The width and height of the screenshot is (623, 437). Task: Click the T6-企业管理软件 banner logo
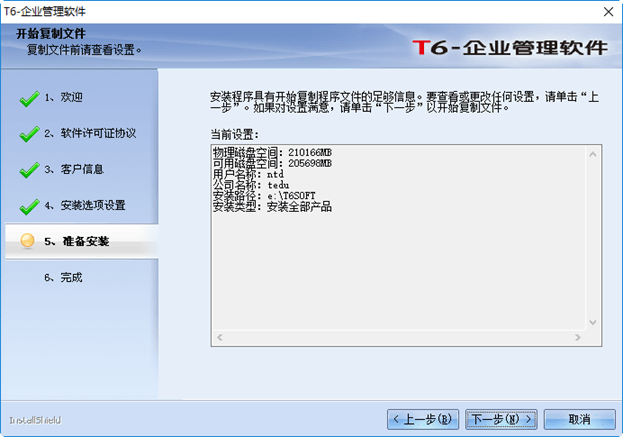[510, 48]
